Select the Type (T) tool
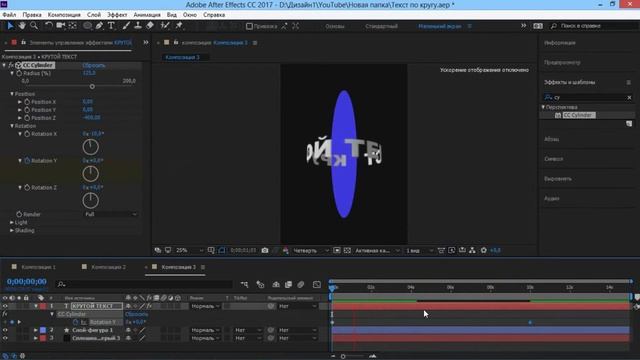 point(111,26)
